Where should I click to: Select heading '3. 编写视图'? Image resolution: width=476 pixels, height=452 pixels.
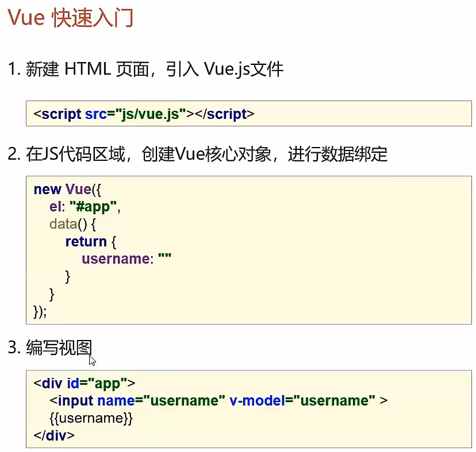(x=50, y=347)
